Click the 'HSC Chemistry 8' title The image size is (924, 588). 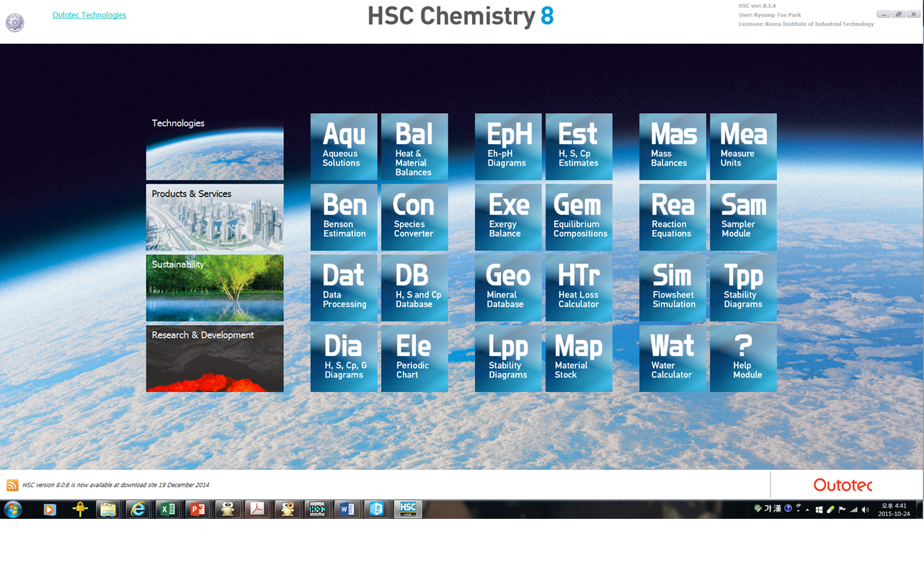point(461,16)
